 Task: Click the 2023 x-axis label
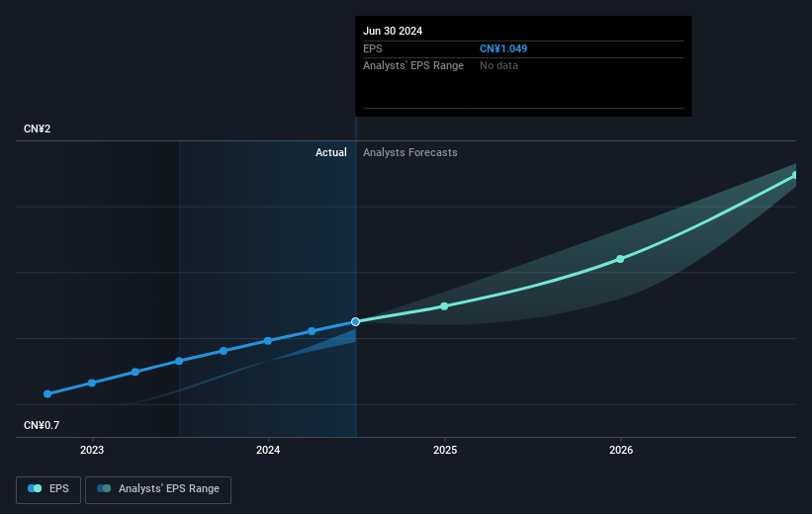point(92,450)
